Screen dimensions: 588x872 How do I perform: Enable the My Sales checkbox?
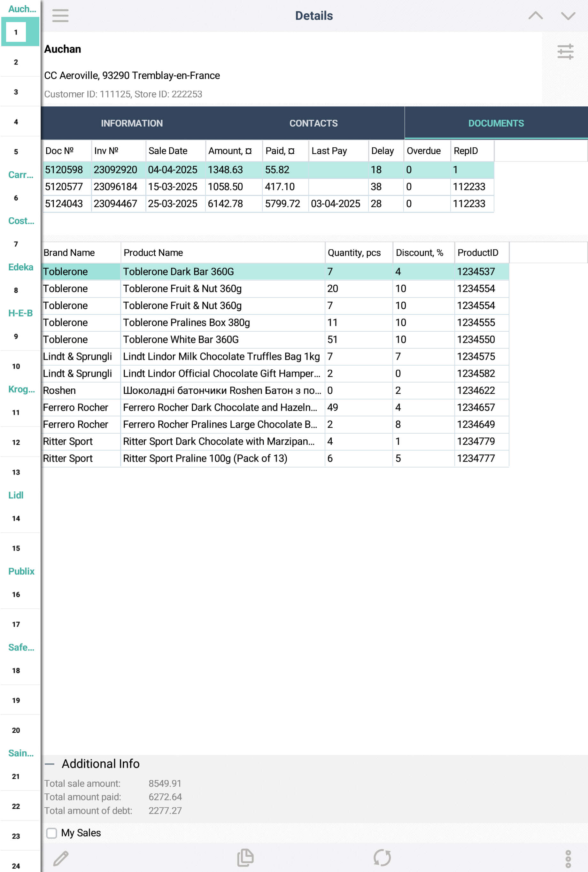click(51, 833)
